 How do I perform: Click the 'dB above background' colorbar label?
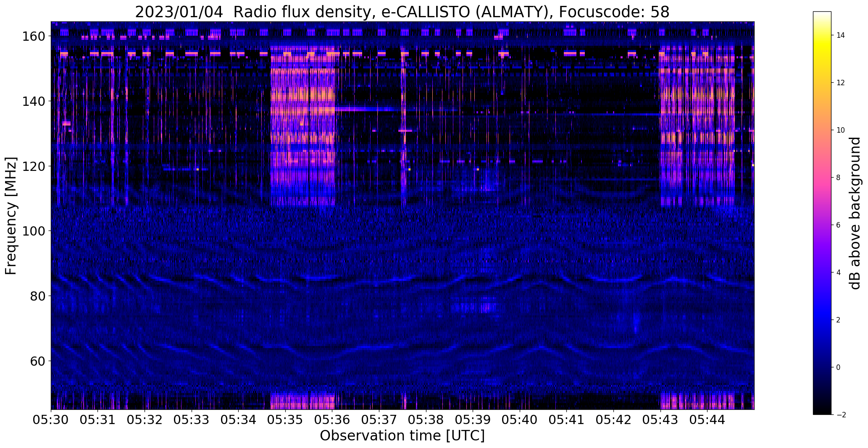855,213
